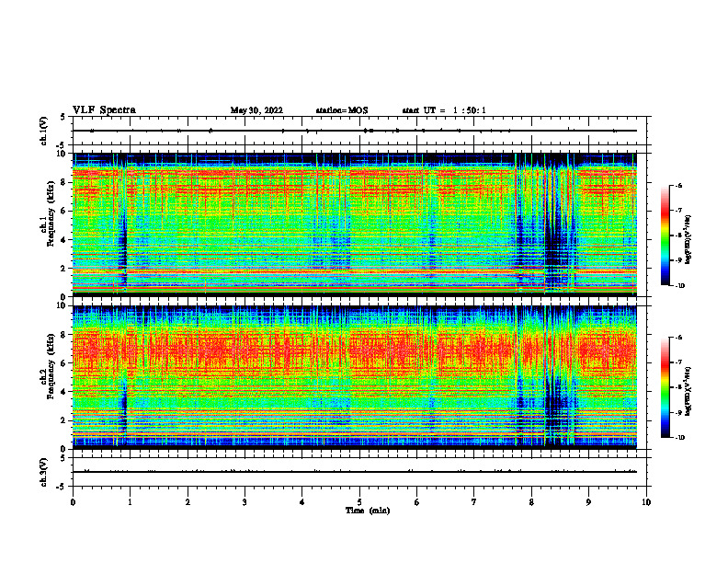Click the "-10" label on ch.2 color bar
Screen dimensions: 728x563
pyautogui.click(x=679, y=438)
